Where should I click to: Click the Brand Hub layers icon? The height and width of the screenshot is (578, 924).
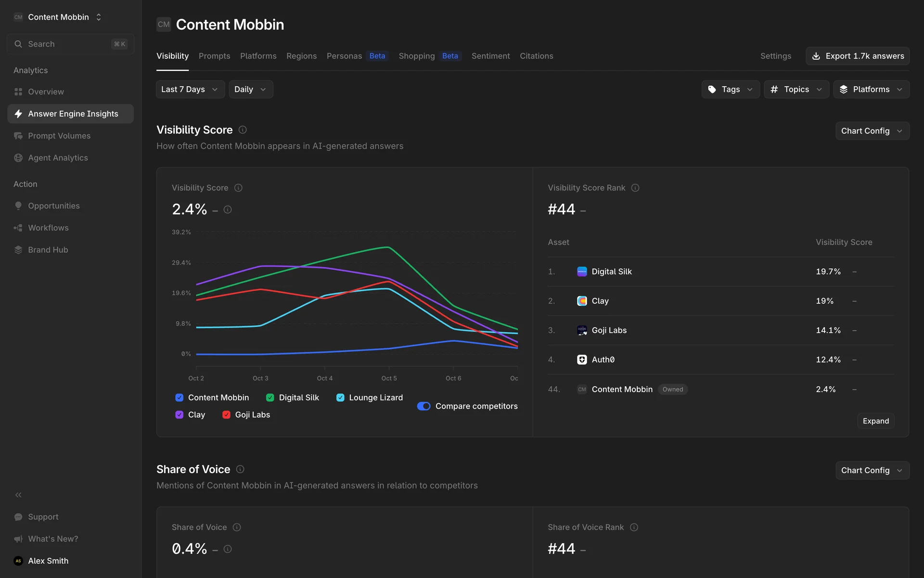tap(18, 250)
